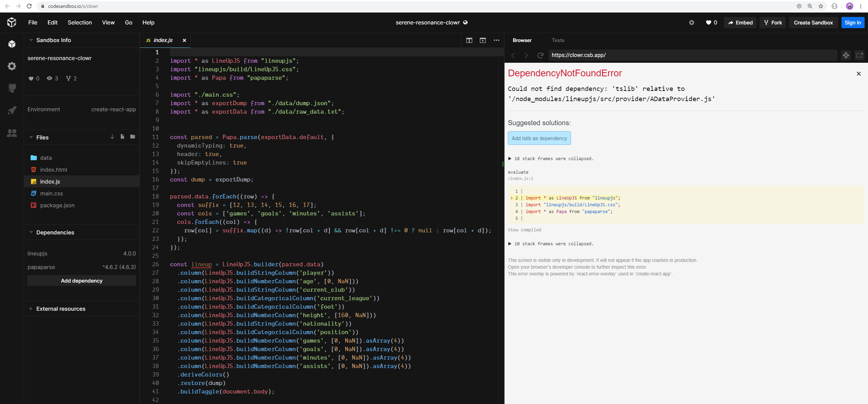The image size is (868, 404).
Task: Refresh the browser preview
Action: [x=540, y=55]
